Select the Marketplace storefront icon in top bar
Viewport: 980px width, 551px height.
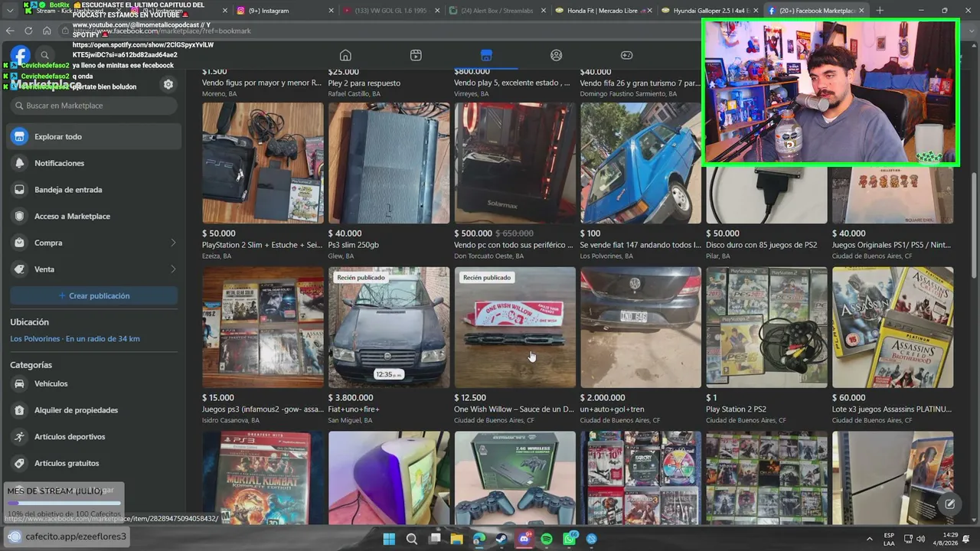click(486, 55)
